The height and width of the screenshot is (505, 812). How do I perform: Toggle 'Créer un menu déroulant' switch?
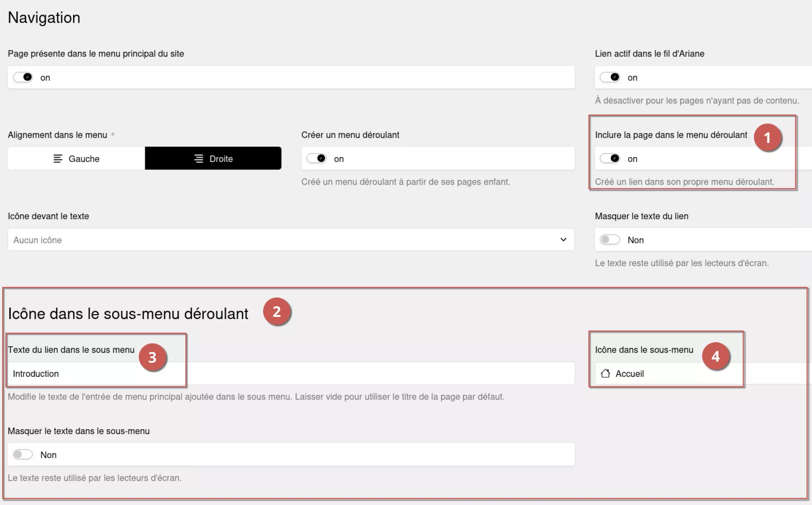pyautogui.click(x=316, y=158)
